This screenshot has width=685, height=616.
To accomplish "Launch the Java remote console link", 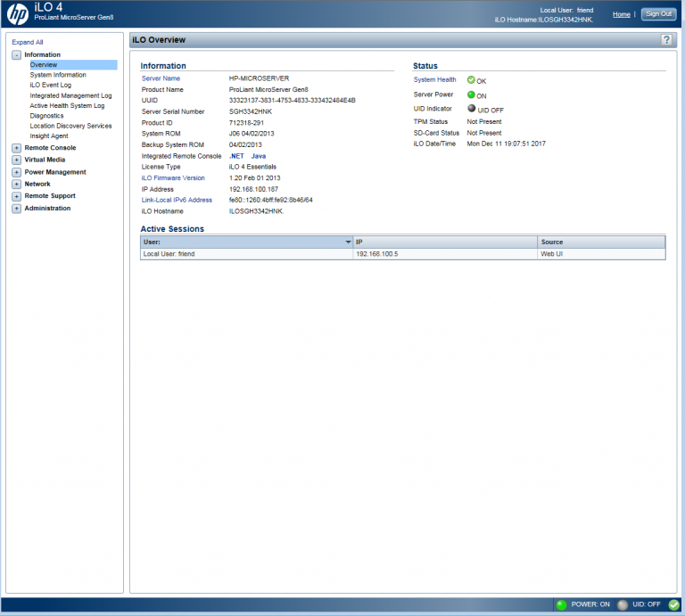I will 258,156.
